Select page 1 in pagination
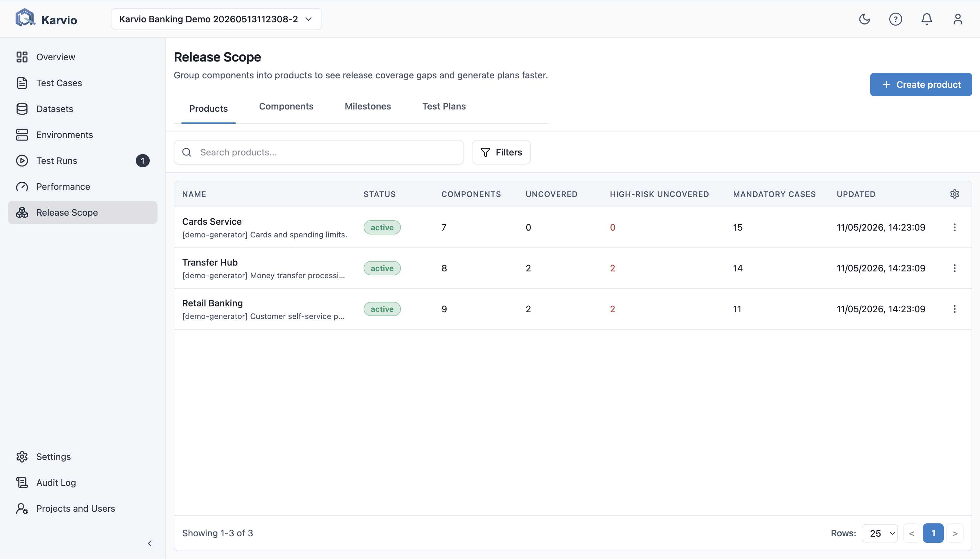980x559 pixels. click(933, 533)
